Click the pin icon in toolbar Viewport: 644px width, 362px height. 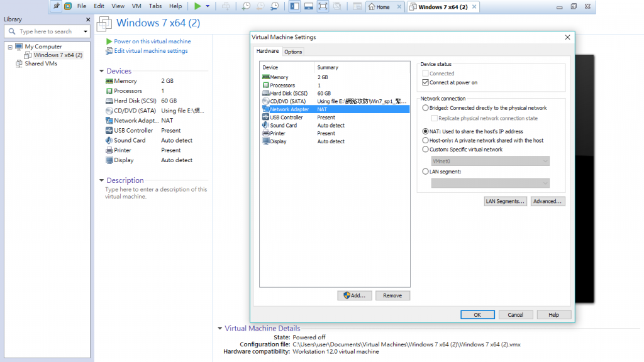56,6
